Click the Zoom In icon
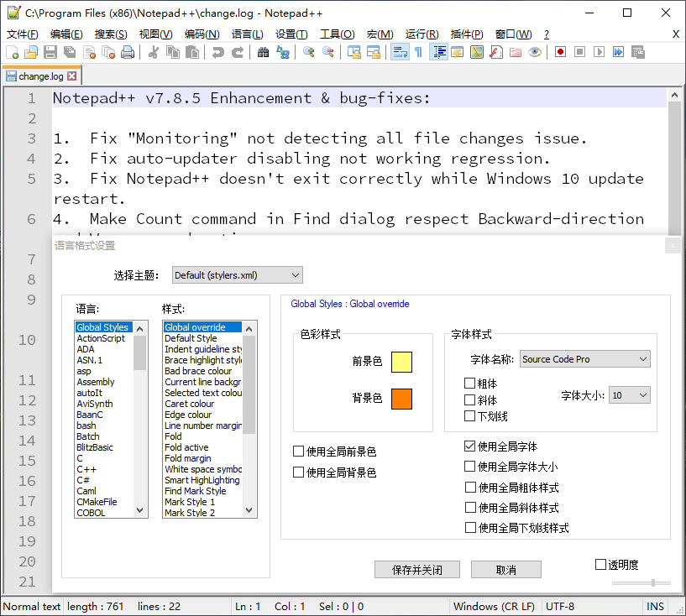 point(308,53)
